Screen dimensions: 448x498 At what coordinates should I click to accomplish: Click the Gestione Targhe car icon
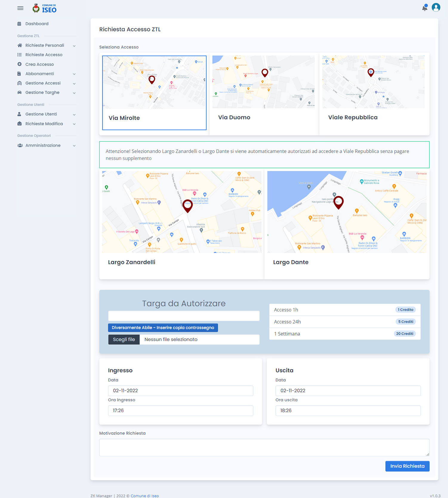pyautogui.click(x=19, y=92)
